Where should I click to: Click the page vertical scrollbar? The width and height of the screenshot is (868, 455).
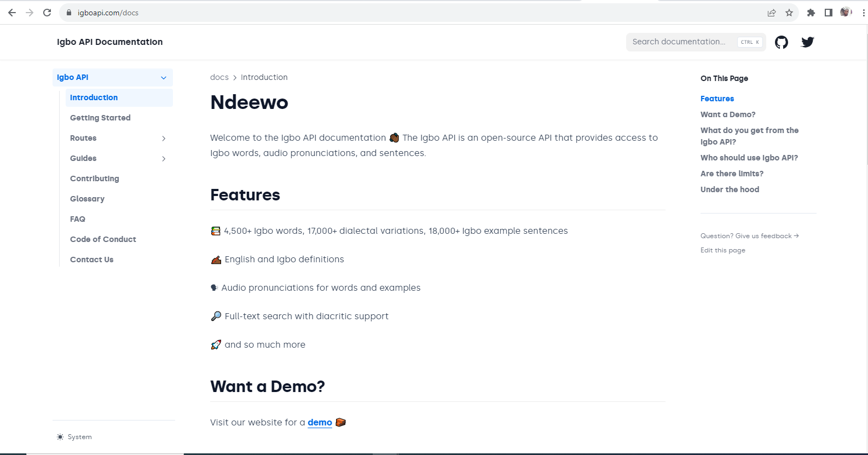(866, 99)
